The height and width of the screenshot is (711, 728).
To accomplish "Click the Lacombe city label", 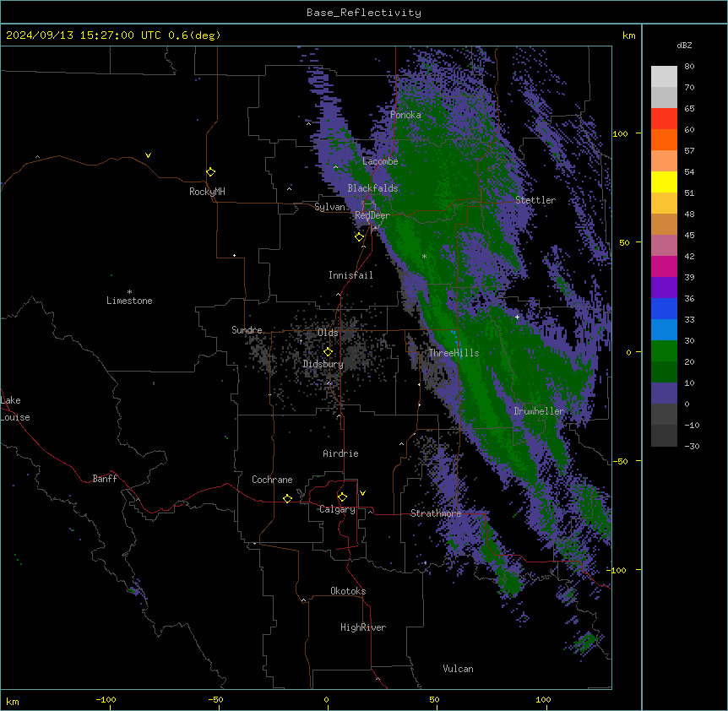I will pyautogui.click(x=380, y=161).
